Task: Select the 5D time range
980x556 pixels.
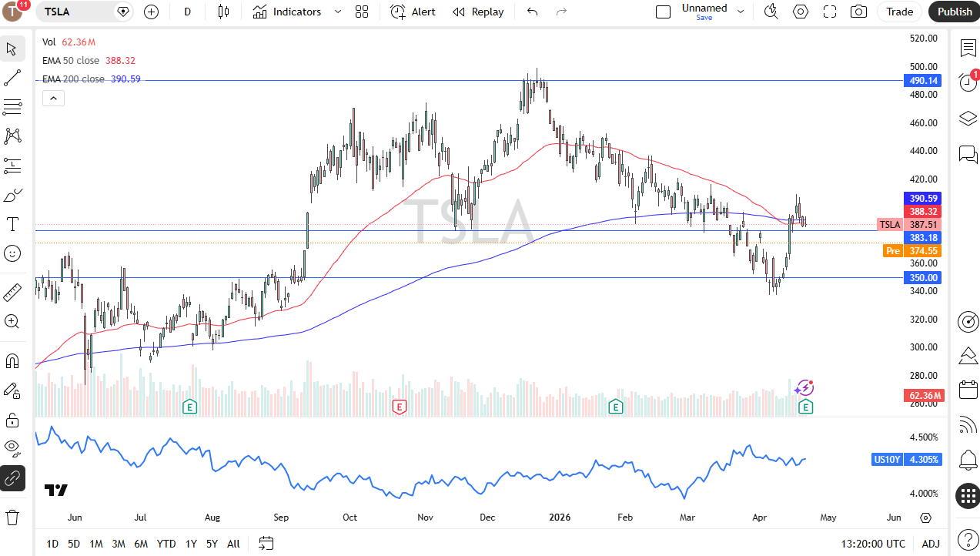Action: coord(74,544)
